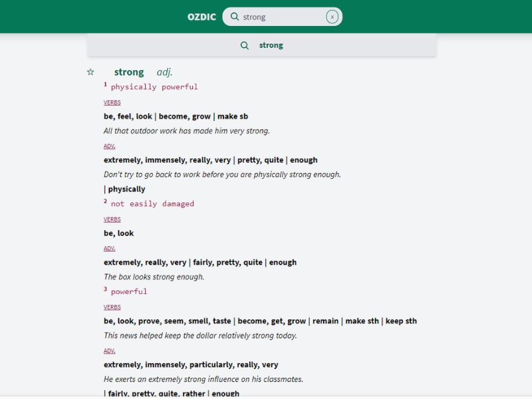Viewport: 532px width, 399px height.
Task: Click the magnifier icon inside the search box
Action: pos(235,16)
